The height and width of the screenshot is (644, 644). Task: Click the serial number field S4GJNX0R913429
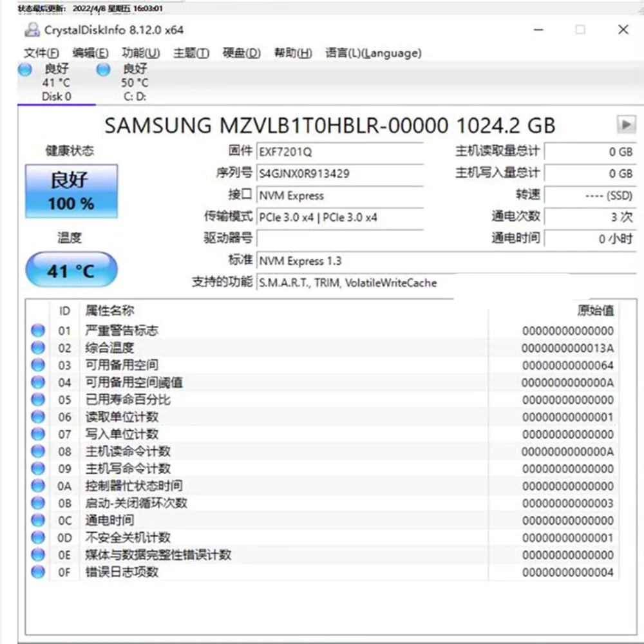(340, 173)
